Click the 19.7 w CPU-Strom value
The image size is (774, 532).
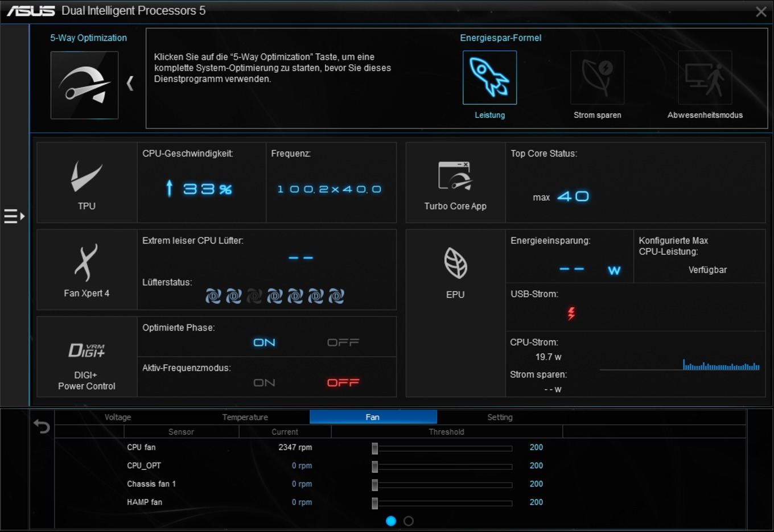pyautogui.click(x=548, y=357)
